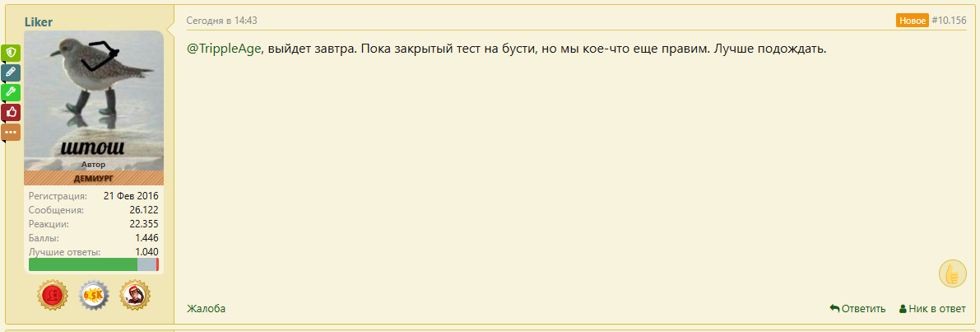980x332 pixels.
Task: Click the @TrippleAge mention link
Action: click(224, 49)
